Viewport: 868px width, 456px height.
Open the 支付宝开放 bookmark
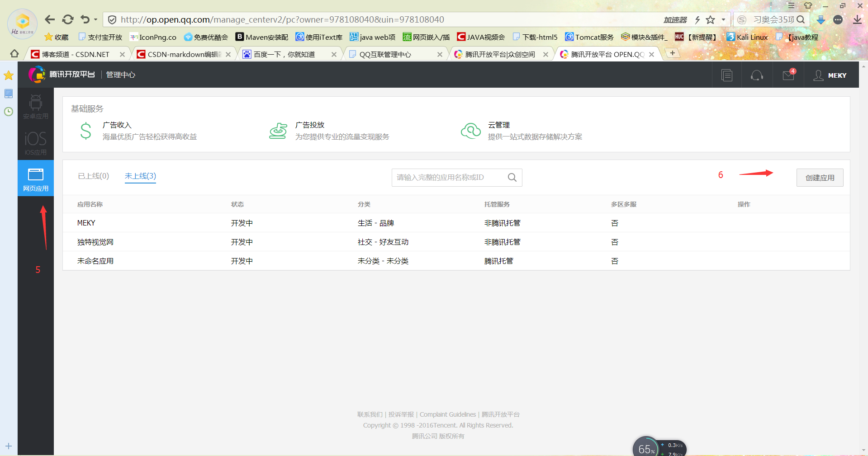point(100,37)
